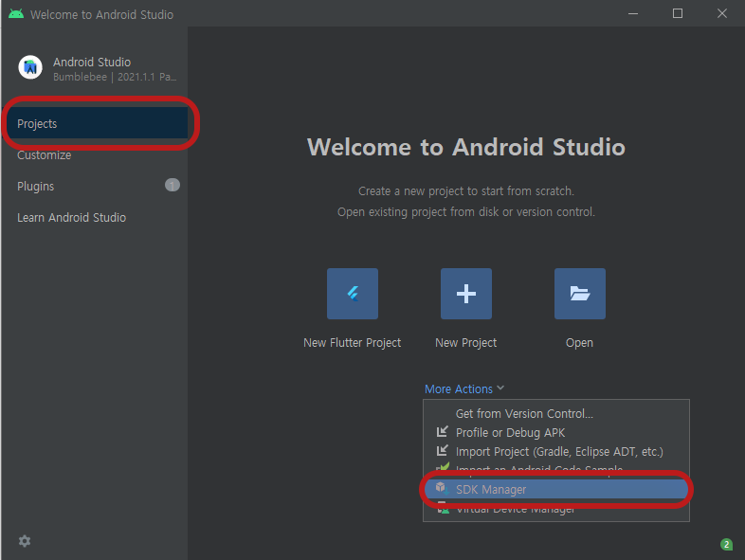Click the Bumblebee version text

(x=115, y=77)
